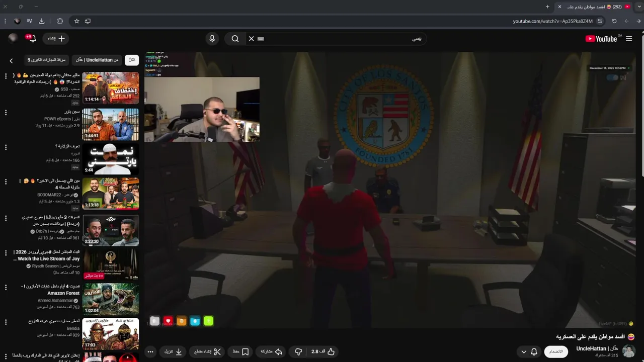
Task: Select the من UncleHattan filter chip
Action: pos(97,60)
